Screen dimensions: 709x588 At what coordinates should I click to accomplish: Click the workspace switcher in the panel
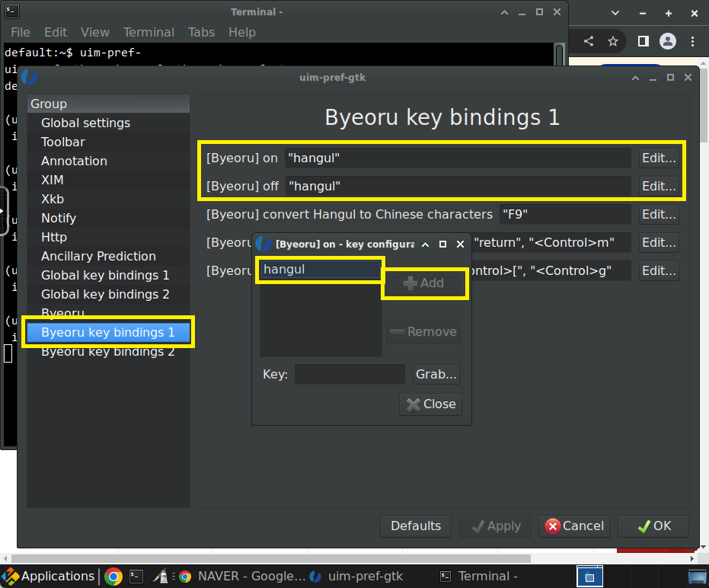[589, 577]
